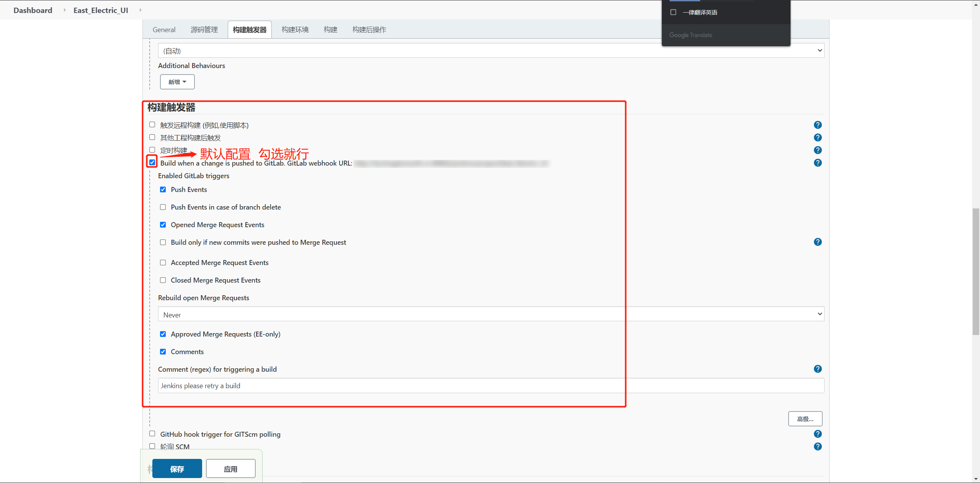Show help for GitLab webhook build trigger
980x483 pixels.
point(817,163)
